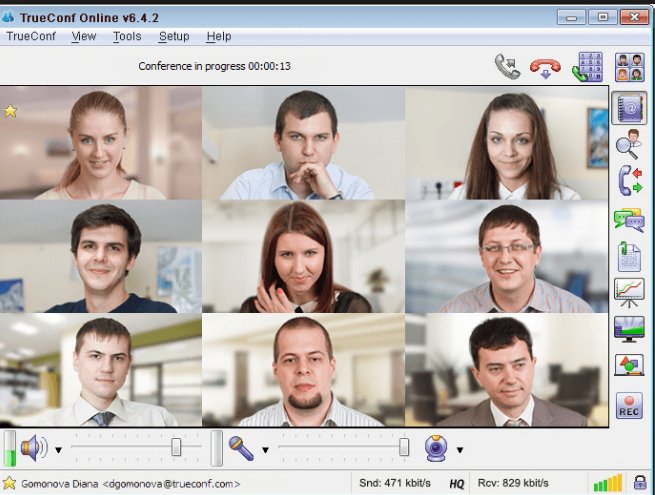Toggle the microphone on or off

(x=241, y=448)
